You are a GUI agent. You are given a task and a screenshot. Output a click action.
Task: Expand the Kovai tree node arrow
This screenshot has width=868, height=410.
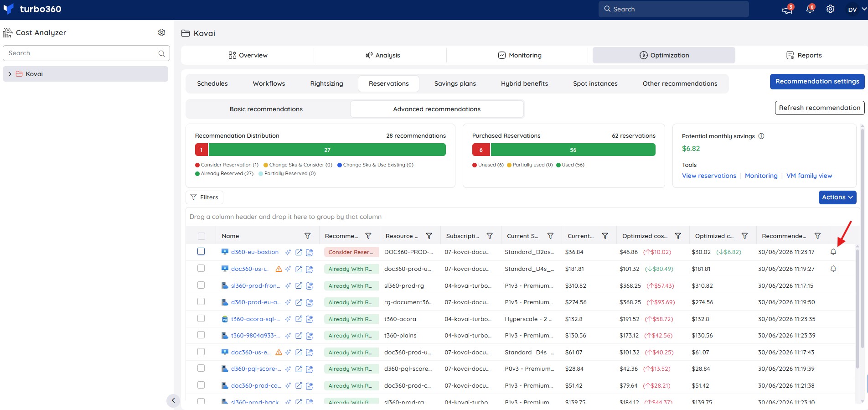(10, 74)
